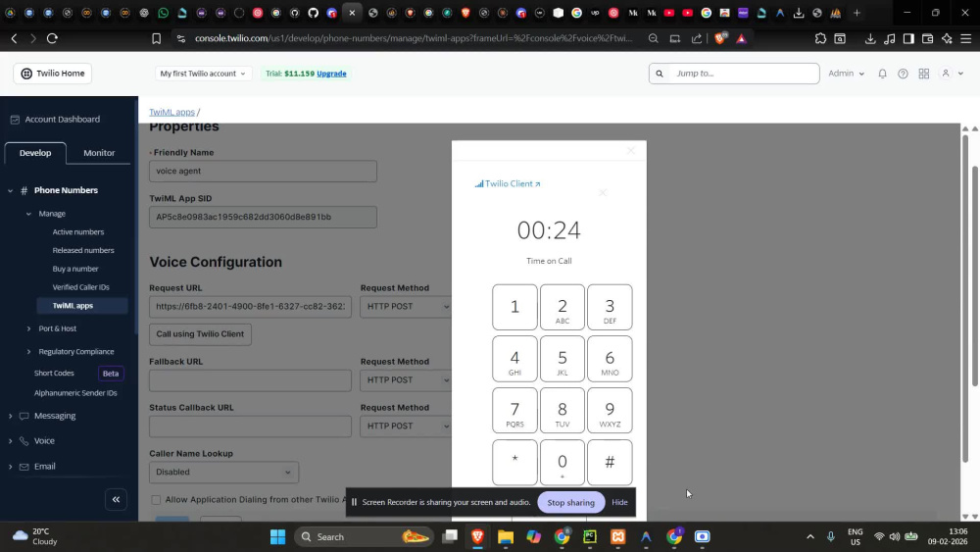Switch to the GitHub browser tab
Viewport: 980px width, 552px height.
tap(314, 13)
